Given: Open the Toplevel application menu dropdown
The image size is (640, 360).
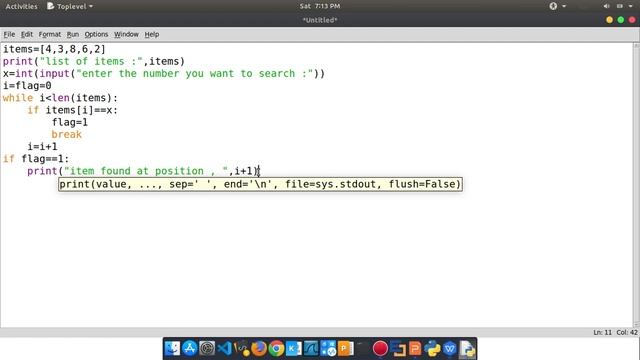Looking at the screenshot, I should (x=70, y=6).
